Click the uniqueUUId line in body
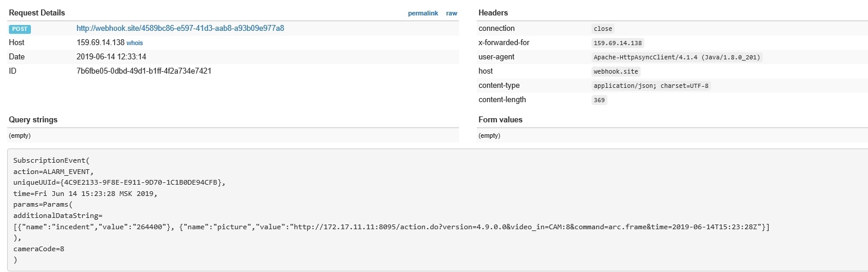 pyautogui.click(x=119, y=182)
